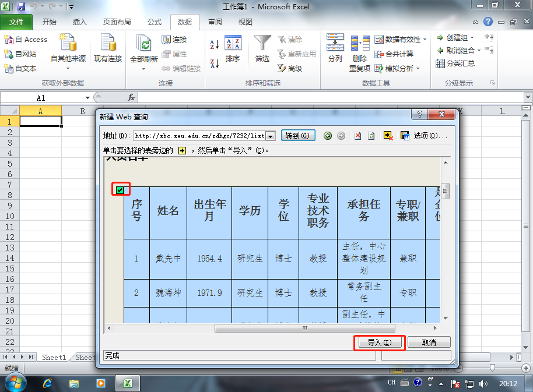Click the From Text (自文本) icon
The width and height of the screenshot is (533, 392).
[9, 69]
